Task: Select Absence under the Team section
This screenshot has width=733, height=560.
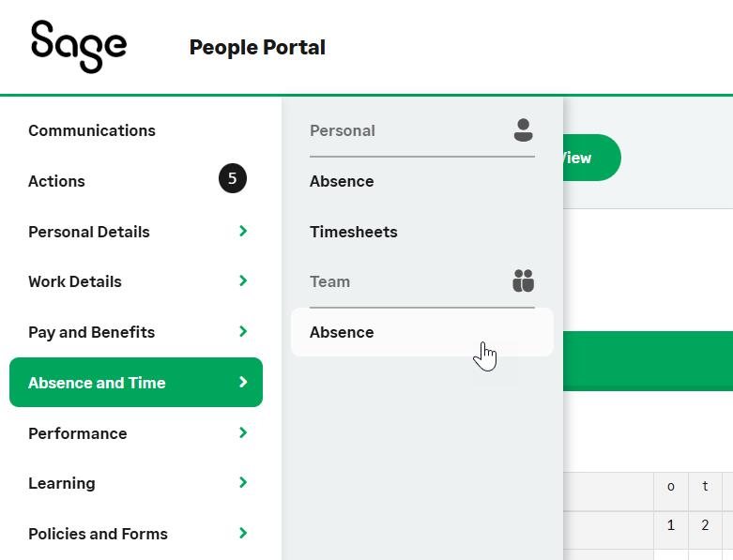Action: tap(342, 332)
